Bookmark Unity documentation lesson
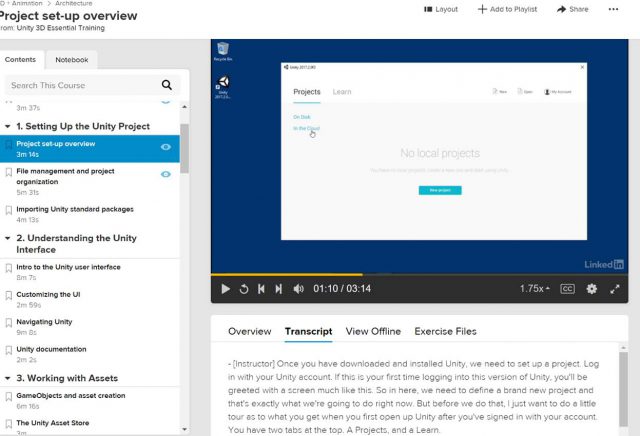This screenshot has width=640, height=436. [8, 350]
